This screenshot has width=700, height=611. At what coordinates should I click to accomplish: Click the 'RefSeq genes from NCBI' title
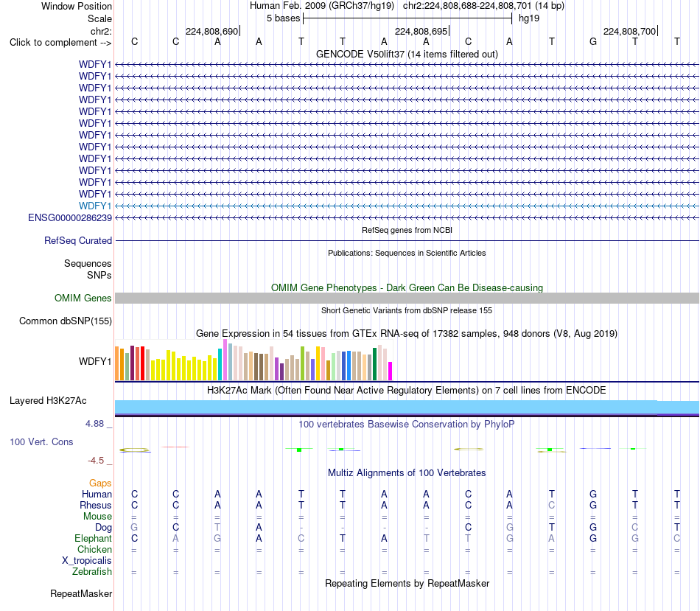[407, 230]
